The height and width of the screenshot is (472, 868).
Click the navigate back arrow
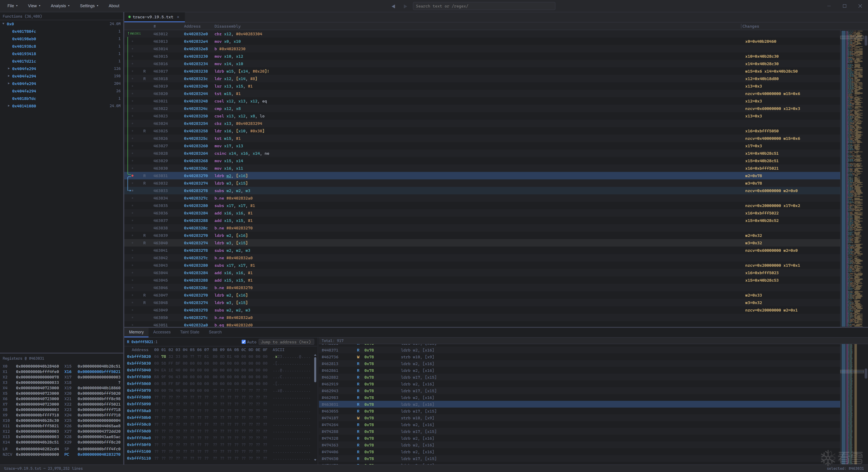click(x=393, y=6)
